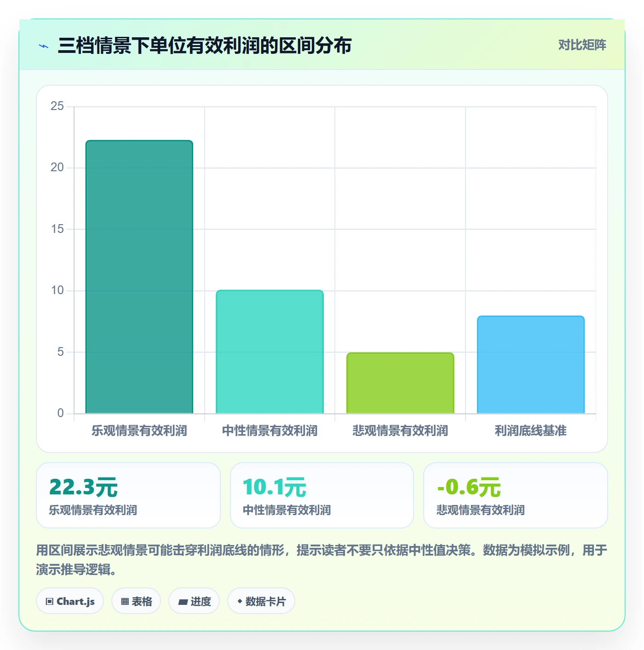Image resolution: width=644 pixels, height=650 pixels.
Task: Click the y-axis tick label 15
Action: (57, 229)
